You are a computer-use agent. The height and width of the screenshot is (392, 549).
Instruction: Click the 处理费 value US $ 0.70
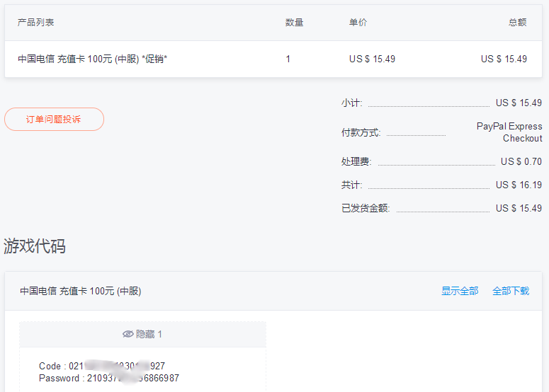[x=521, y=161]
